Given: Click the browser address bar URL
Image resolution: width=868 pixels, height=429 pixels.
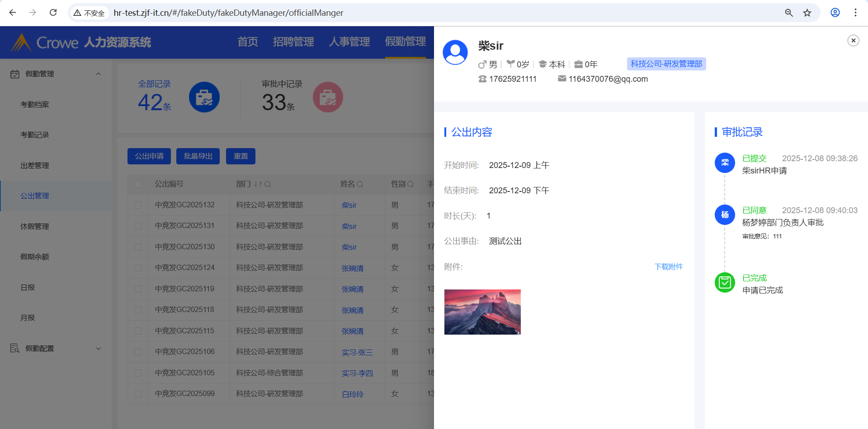Looking at the screenshot, I should coord(228,13).
